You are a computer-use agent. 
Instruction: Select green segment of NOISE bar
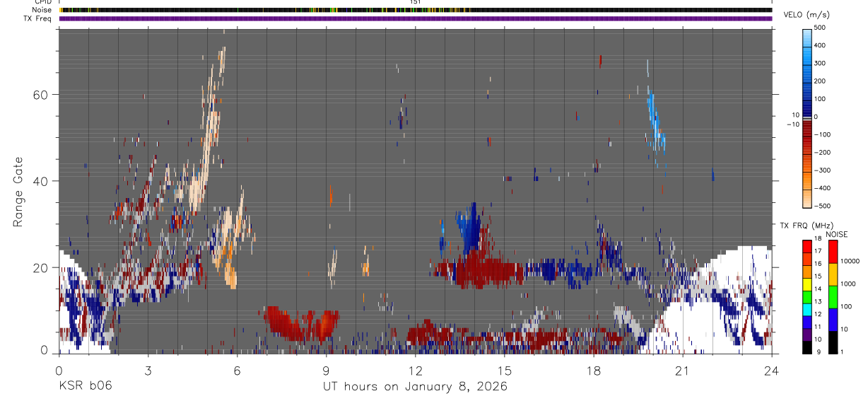click(x=833, y=296)
